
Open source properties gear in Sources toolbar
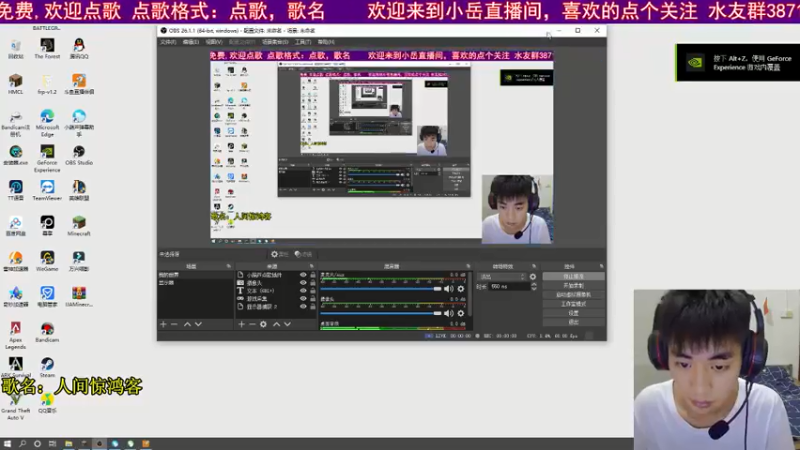click(x=263, y=324)
